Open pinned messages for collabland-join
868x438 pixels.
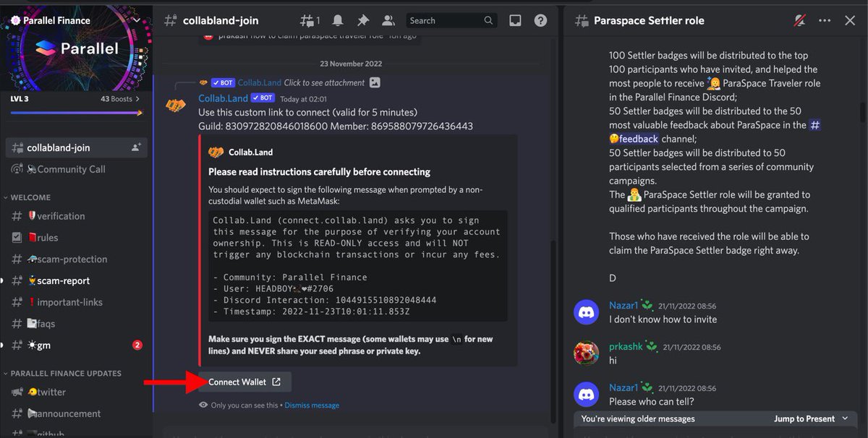click(363, 20)
